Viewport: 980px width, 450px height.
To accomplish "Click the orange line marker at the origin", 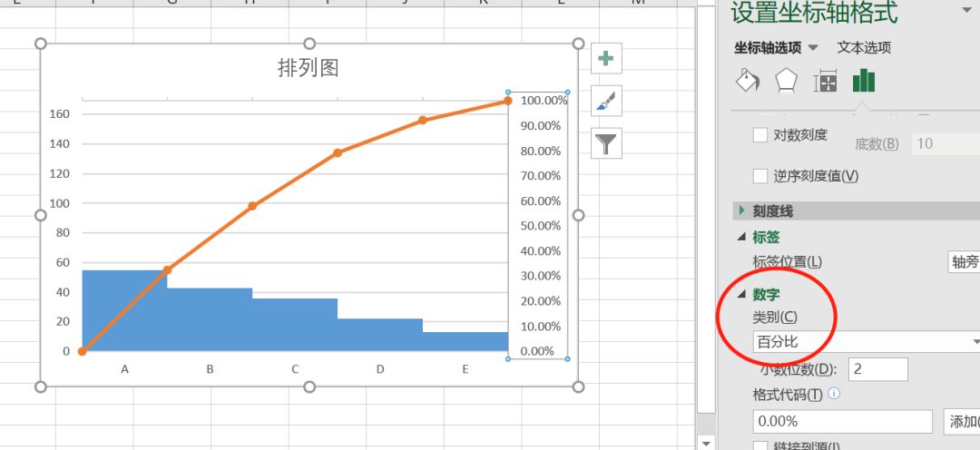I will (83, 351).
